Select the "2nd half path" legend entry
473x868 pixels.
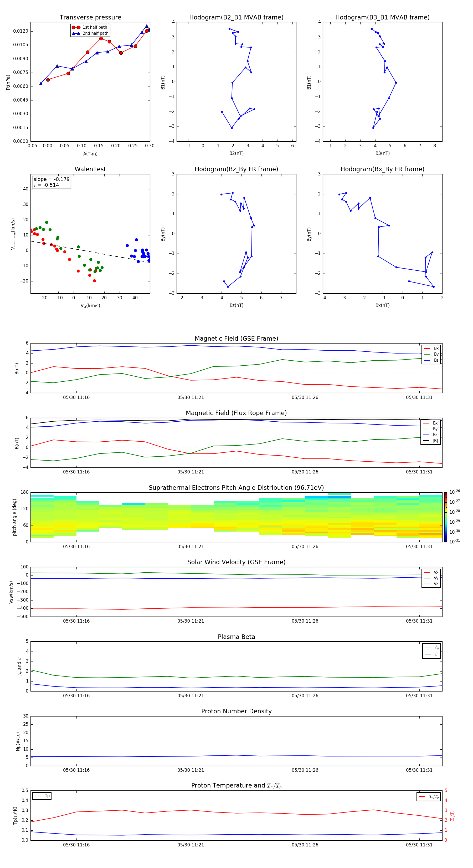pos(90,33)
